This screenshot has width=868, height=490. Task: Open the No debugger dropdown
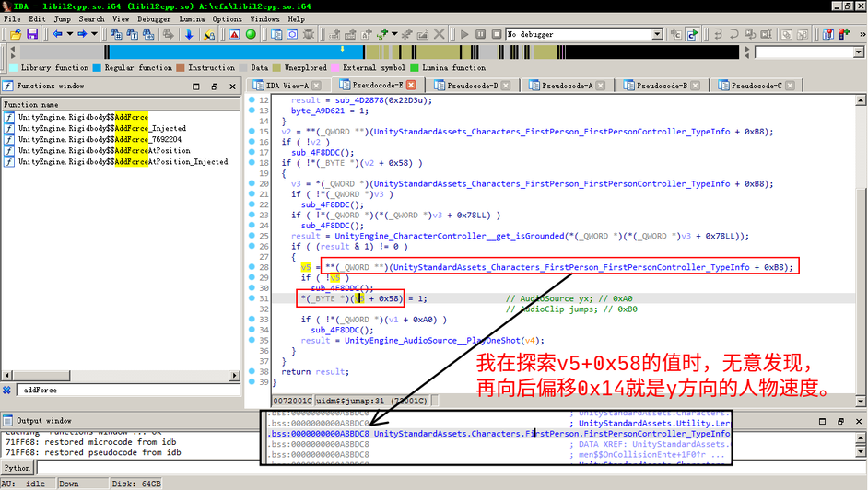click(x=657, y=34)
